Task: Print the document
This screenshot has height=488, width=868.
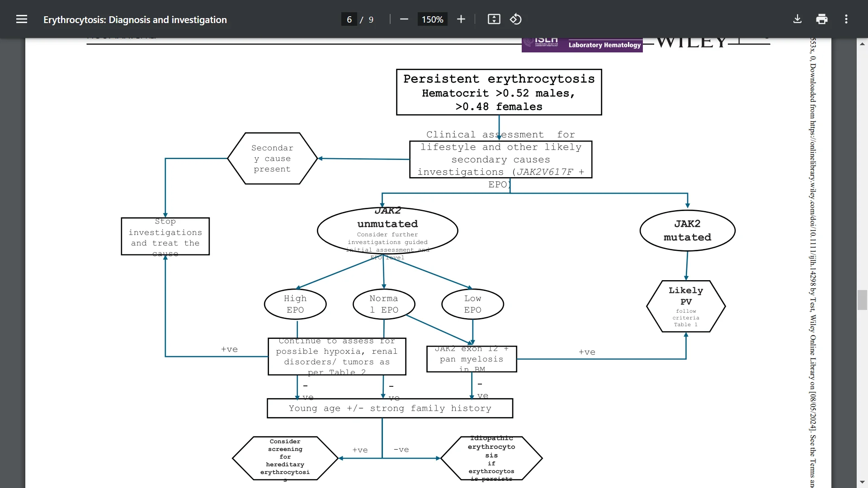Action: (822, 19)
